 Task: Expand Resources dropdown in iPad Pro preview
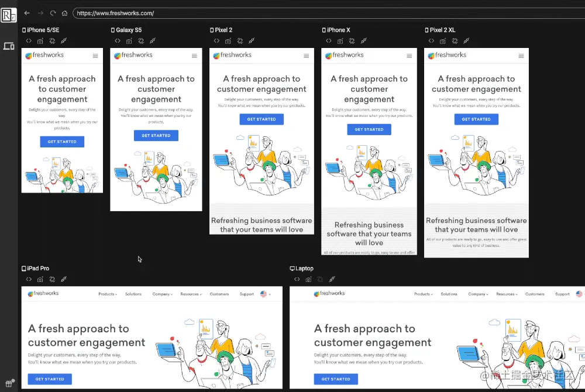click(x=191, y=294)
